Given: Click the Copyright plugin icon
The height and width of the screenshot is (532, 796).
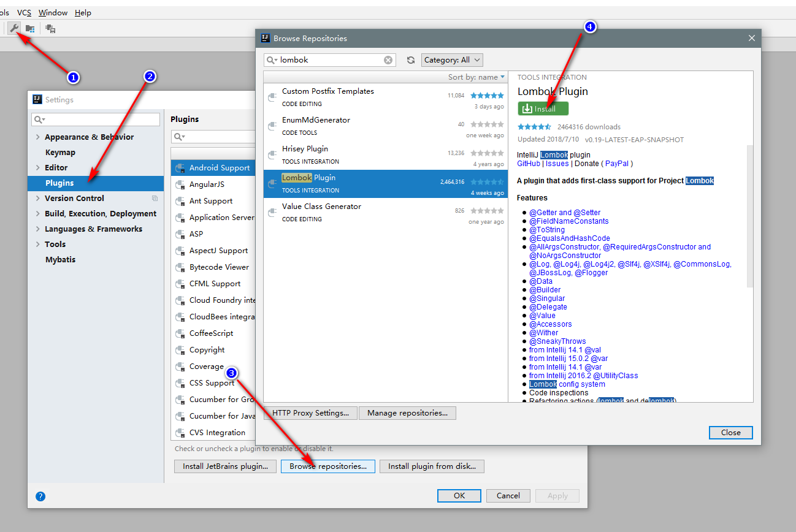Looking at the screenshot, I should tap(180, 350).
